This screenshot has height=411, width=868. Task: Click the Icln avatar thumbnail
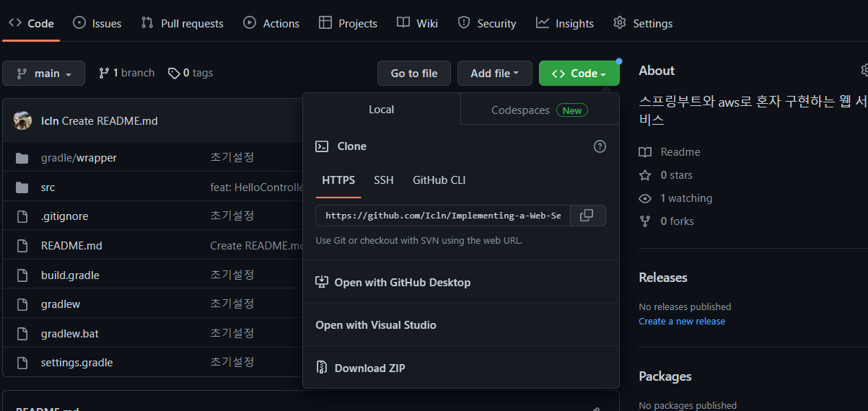tap(22, 120)
